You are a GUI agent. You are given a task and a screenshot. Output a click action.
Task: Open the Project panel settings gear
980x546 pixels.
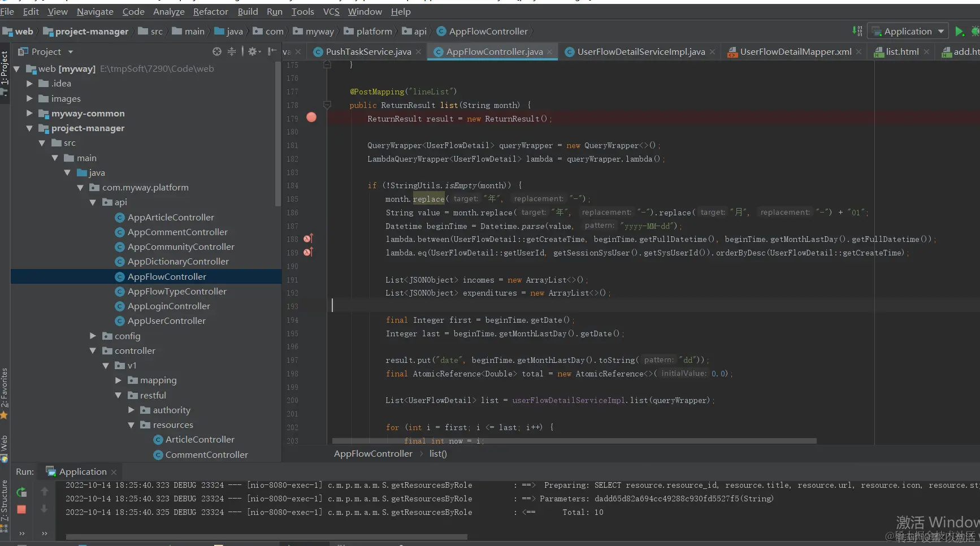[253, 51]
